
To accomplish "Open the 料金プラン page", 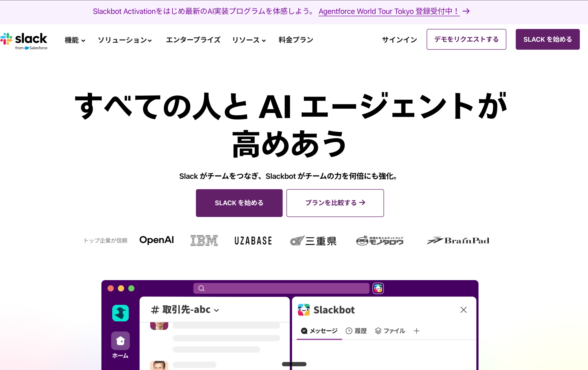I will click(296, 40).
